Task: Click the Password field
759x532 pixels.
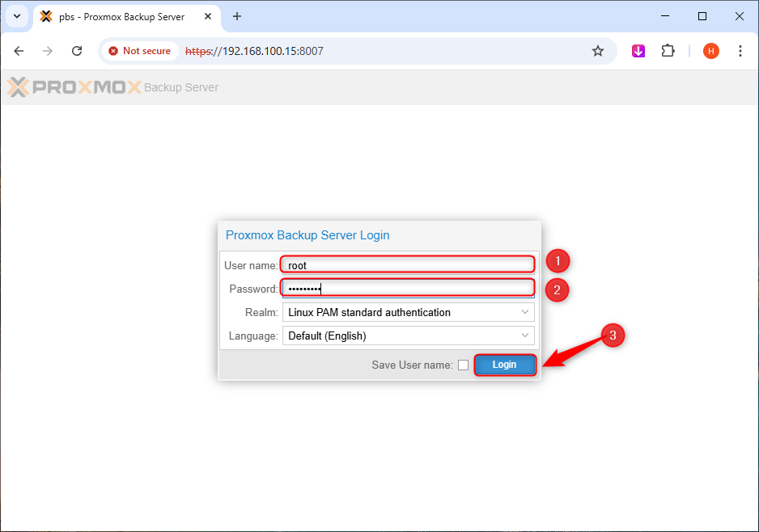Action: 408,289
